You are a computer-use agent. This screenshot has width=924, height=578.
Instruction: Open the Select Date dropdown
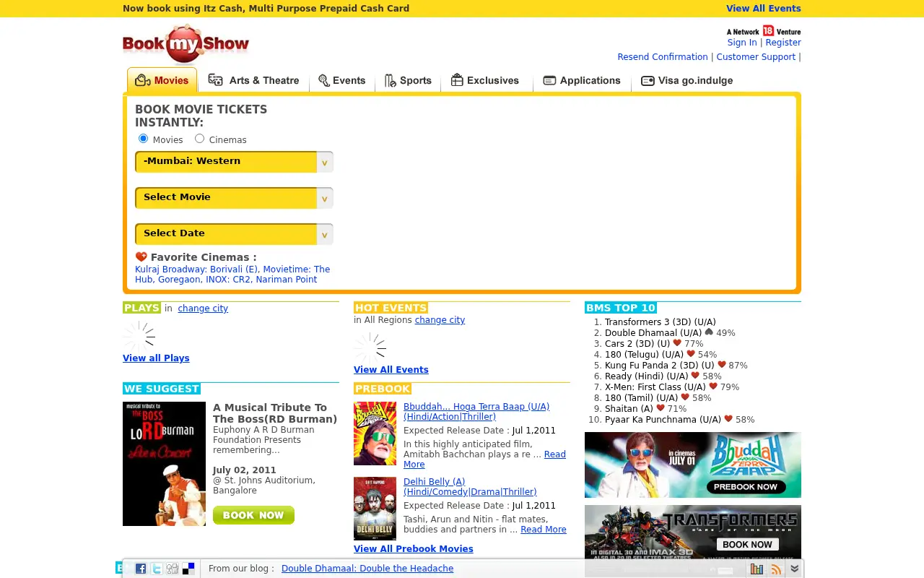coord(234,234)
